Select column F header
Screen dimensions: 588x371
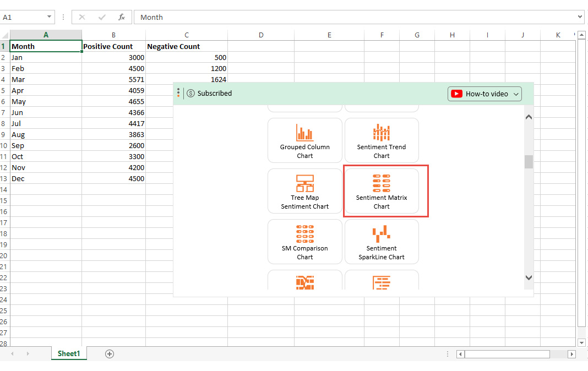tap(382, 35)
